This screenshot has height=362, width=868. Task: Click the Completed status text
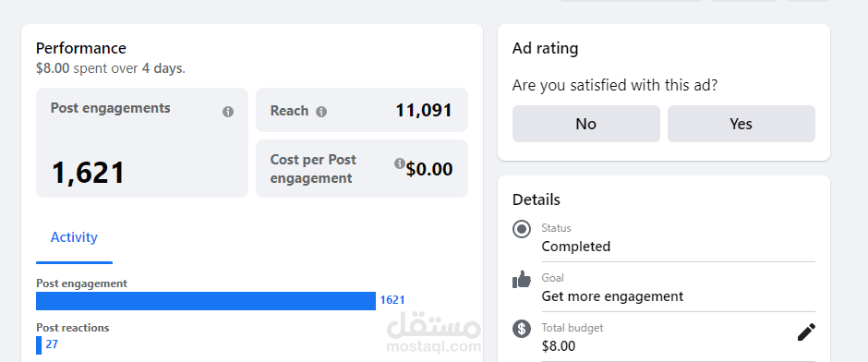[575, 247]
